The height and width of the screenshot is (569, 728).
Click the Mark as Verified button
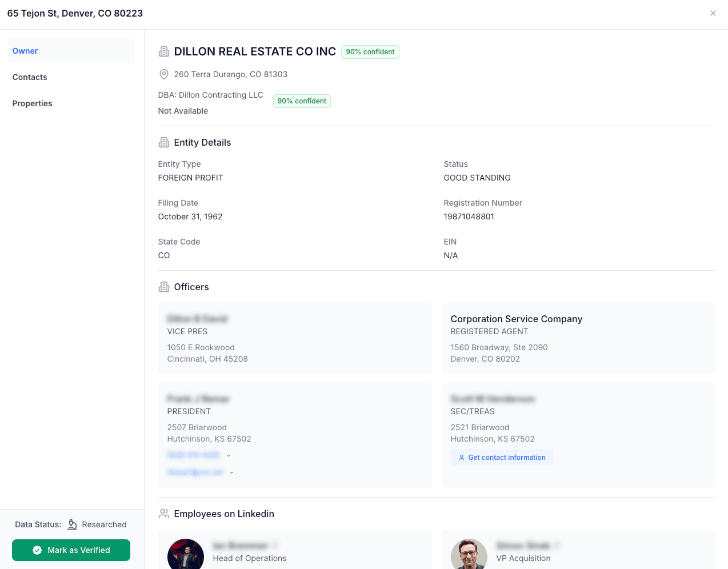pyautogui.click(x=71, y=550)
